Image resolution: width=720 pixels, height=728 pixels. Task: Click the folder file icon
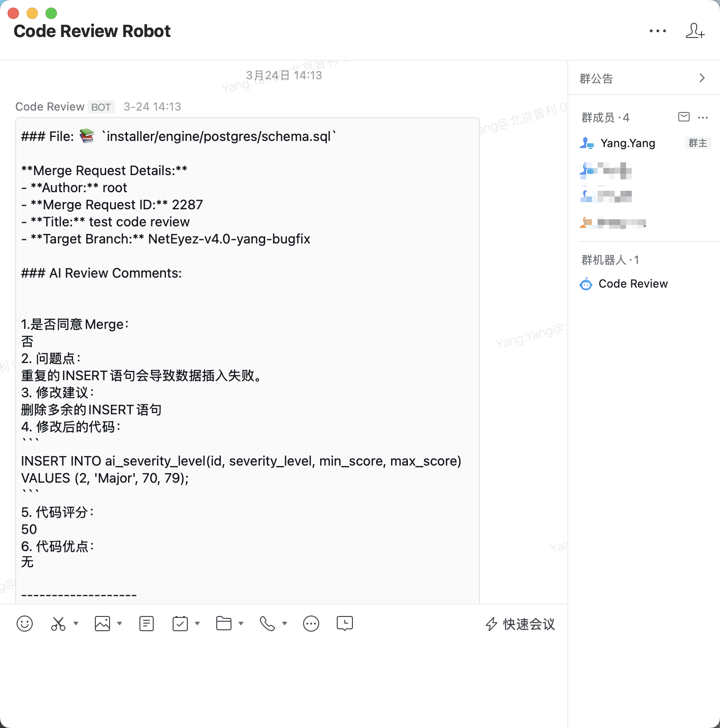224,623
